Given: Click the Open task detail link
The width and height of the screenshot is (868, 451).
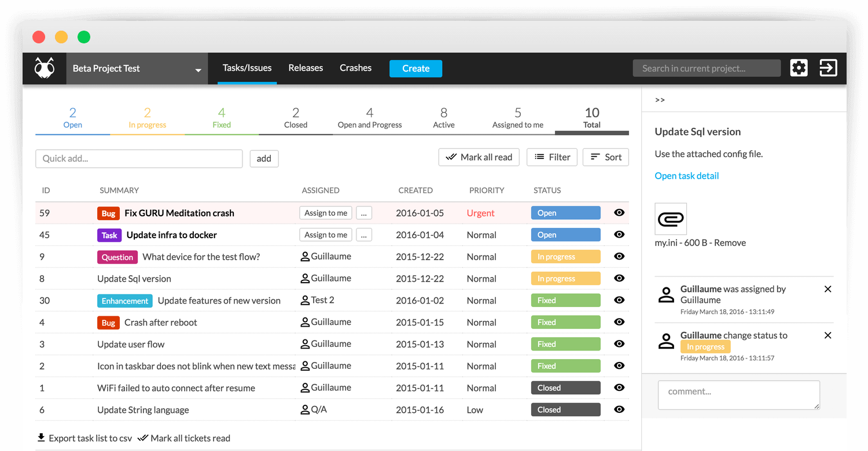Looking at the screenshot, I should point(686,176).
